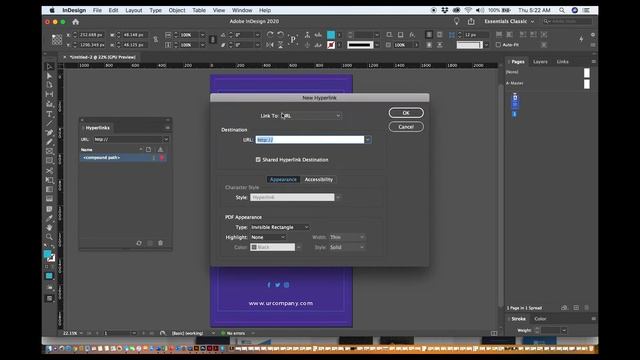Click the reference point locator grid
Viewport: 640px width, 360px height.
tap(57, 40)
